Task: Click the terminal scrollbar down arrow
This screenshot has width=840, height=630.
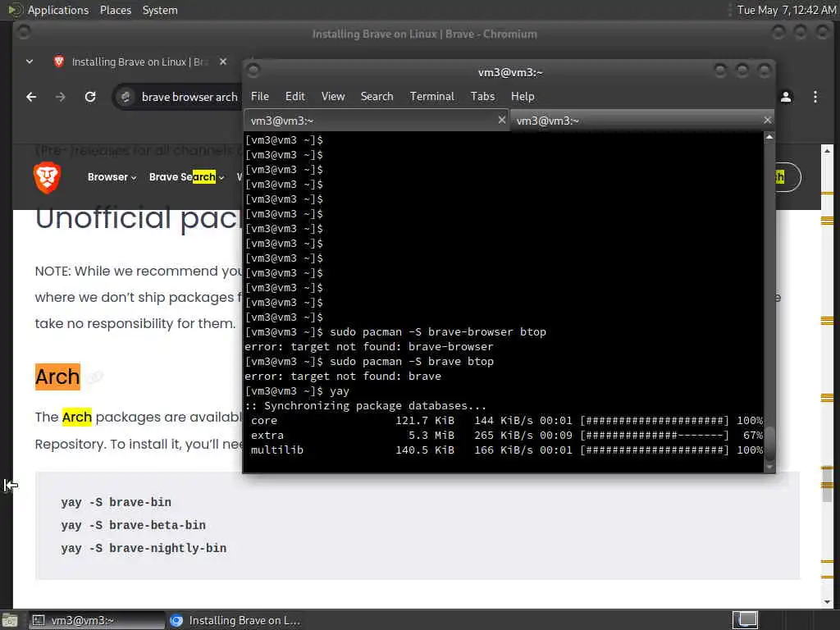Action: point(769,467)
